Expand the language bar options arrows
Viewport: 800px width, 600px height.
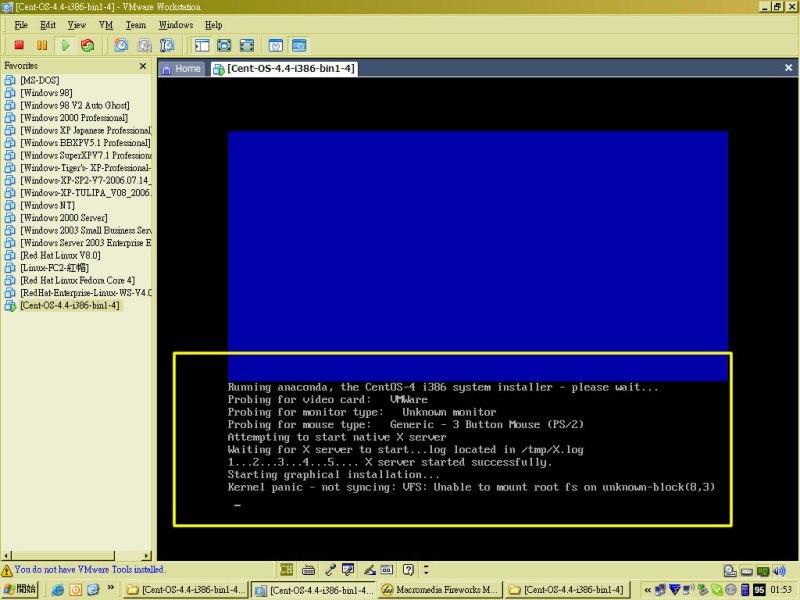point(426,569)
